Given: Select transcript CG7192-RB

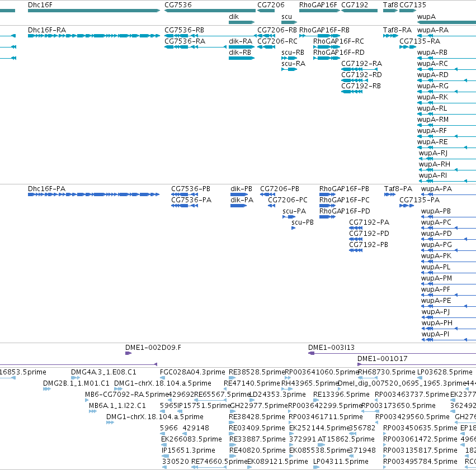Looking at the screenshot, I should coord(352,92).
